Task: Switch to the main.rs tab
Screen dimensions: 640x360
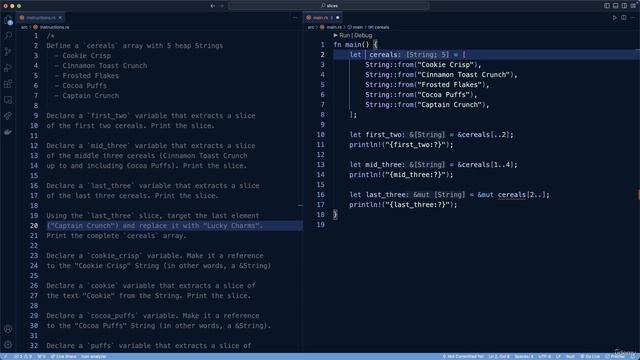Action: 322,18
